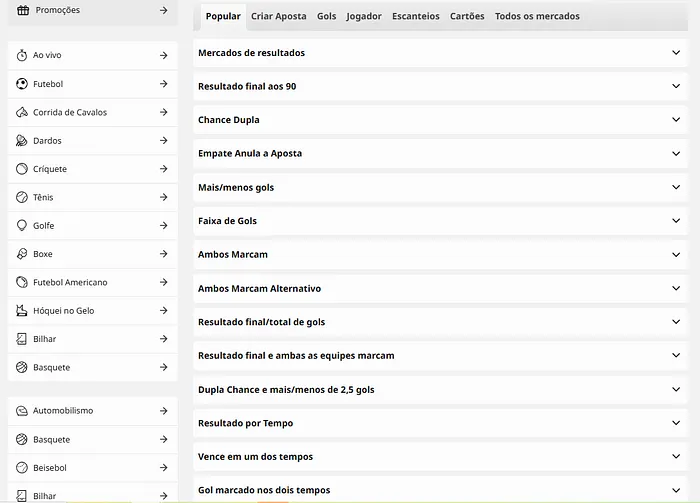Viewport: 700px width, 503px height.
Task: Click the golf icon for Golfe
Action: coord(22,225)
